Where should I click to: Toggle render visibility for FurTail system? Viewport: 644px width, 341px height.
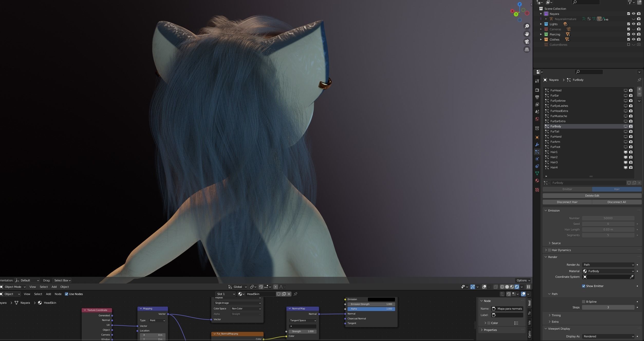pyautogui.click(x=631, y=131)
